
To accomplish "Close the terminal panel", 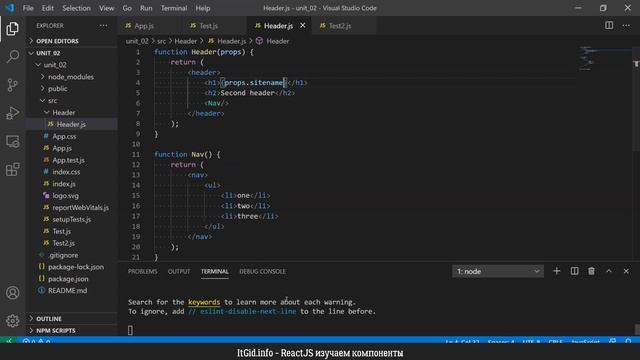I will 626,271.
